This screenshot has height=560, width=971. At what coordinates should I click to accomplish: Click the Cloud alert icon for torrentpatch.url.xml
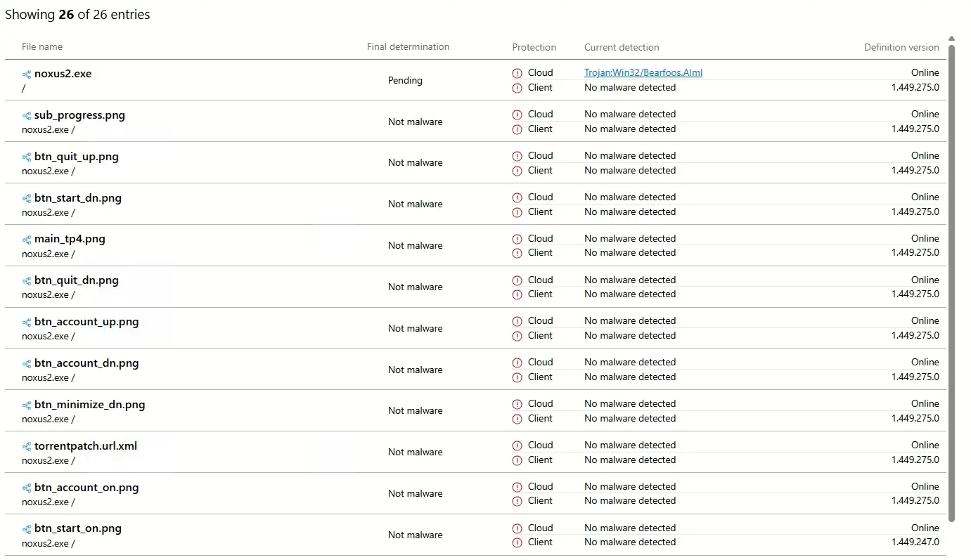(x=517, y=445)
